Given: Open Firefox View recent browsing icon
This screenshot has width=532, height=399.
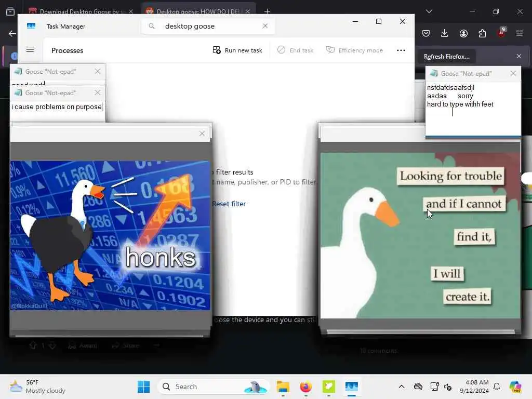Looking at the screenshot, I should [x=10, y=11].
